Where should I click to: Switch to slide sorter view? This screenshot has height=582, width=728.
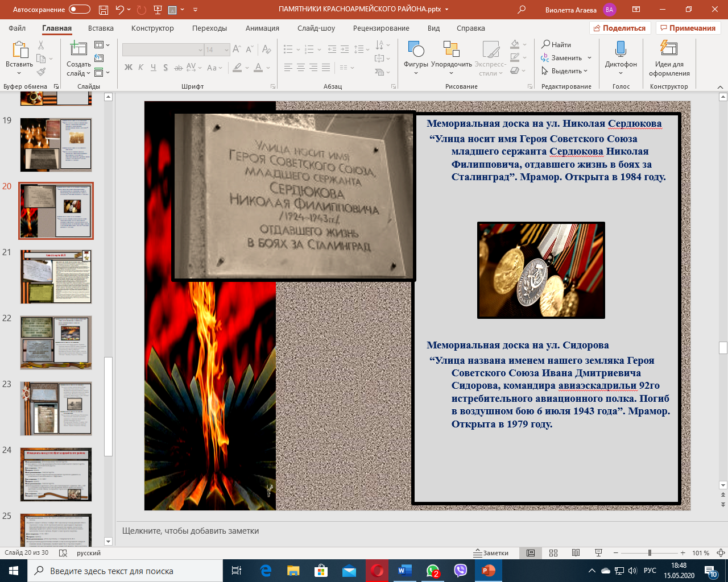coord(553,553)
